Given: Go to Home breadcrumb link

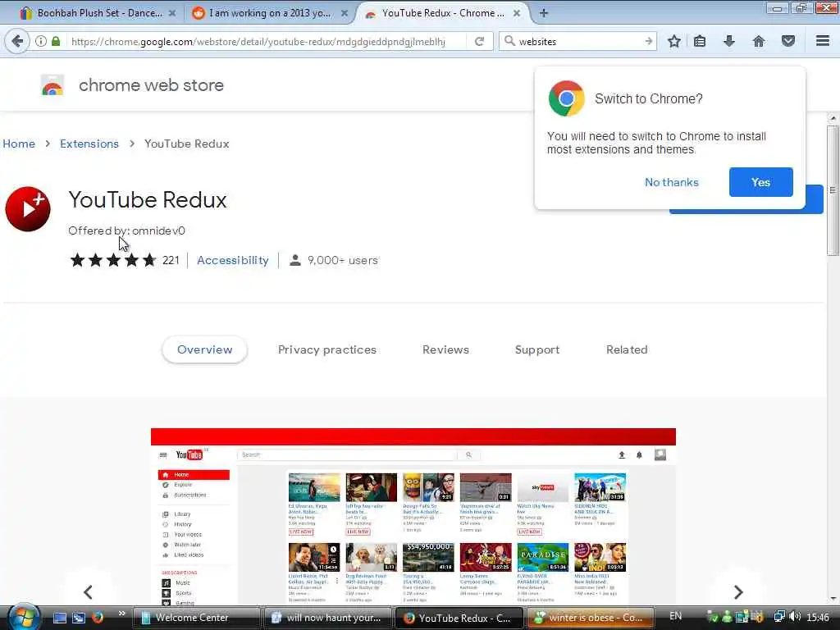Looking at the screenshot, I should [x=19, y=144].
